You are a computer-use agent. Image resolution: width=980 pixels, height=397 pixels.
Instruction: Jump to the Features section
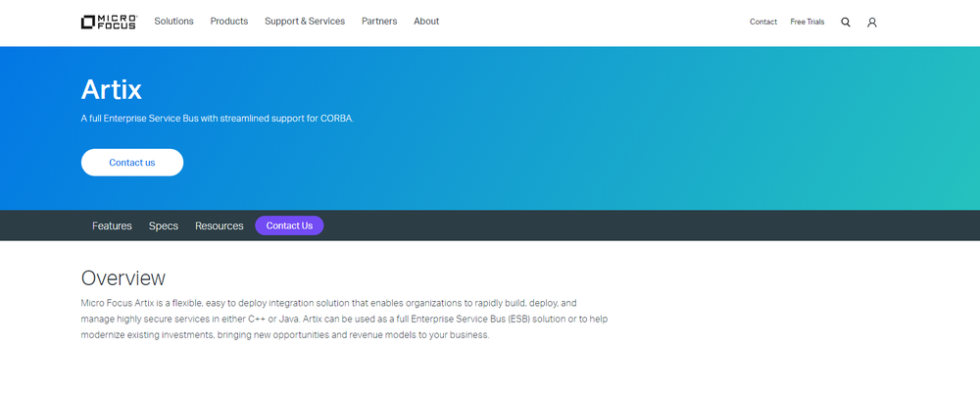[x=112, y=225]
